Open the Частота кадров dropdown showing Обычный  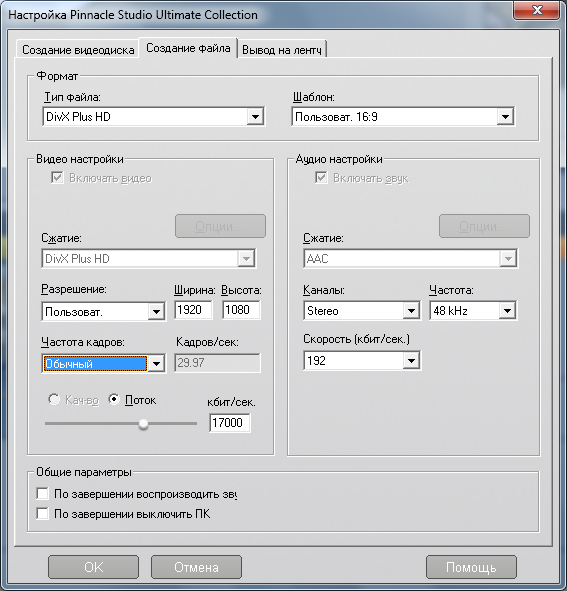click(x=103, y=363)
